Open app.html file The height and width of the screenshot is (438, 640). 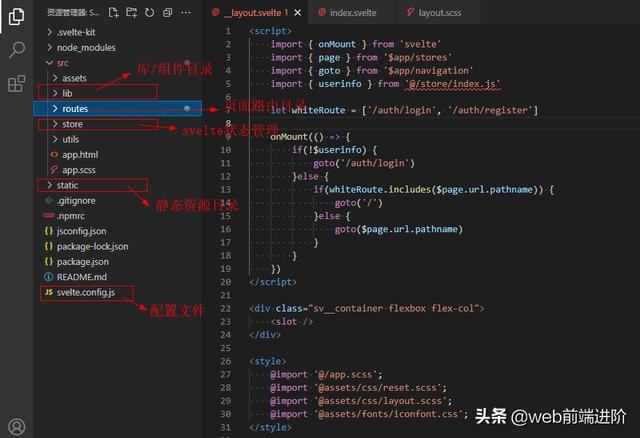tap(118, 155)
